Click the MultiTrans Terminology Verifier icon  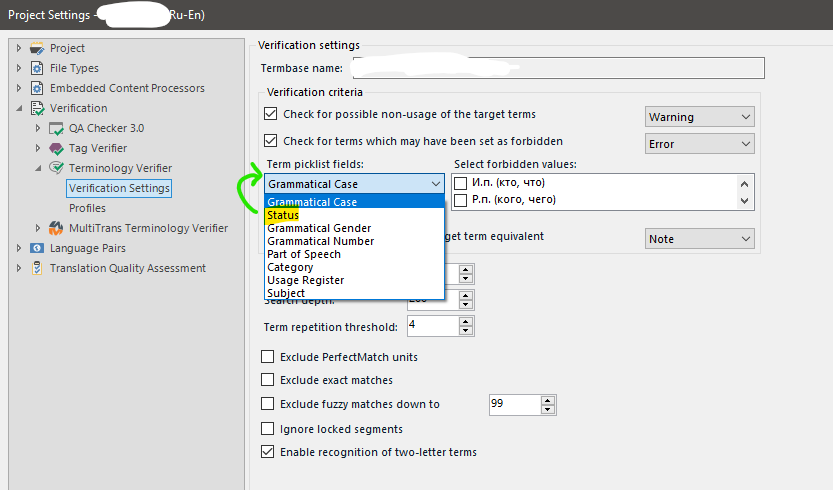[x=56, y=228]
